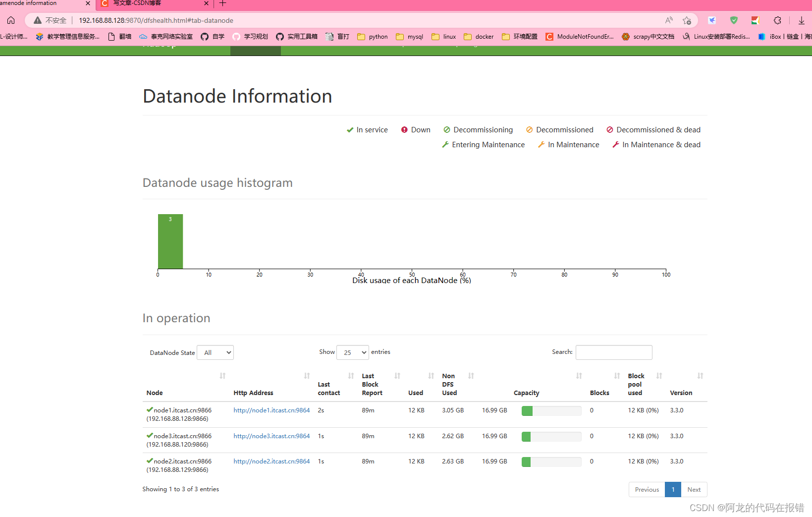
Task: Open the docker bookmark folder
Action: [479, 37]
